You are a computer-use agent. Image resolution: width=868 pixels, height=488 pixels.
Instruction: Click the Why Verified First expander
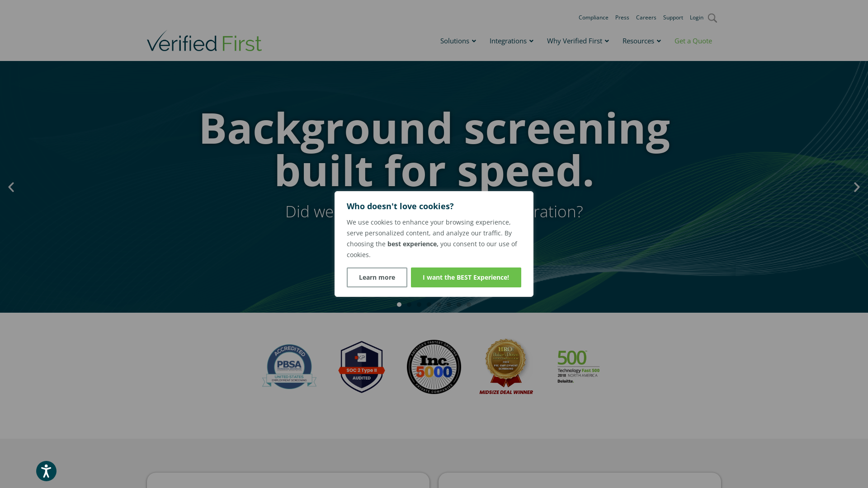tap(578, 41)
